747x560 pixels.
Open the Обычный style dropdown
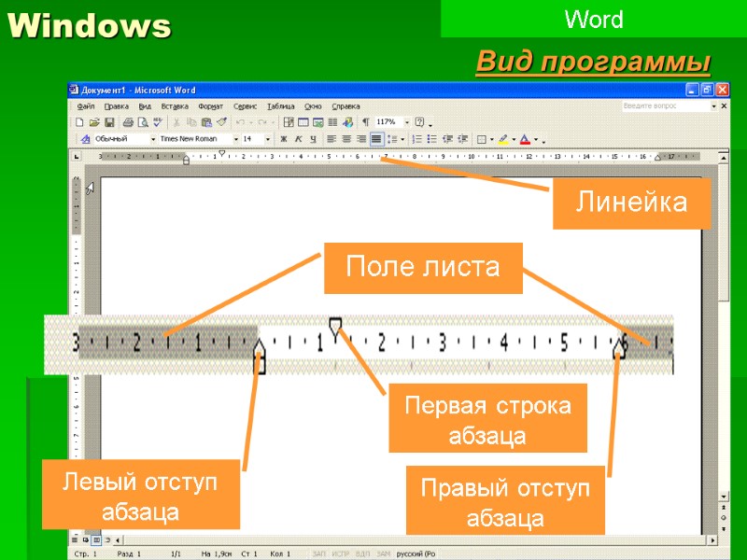[153, 139]
